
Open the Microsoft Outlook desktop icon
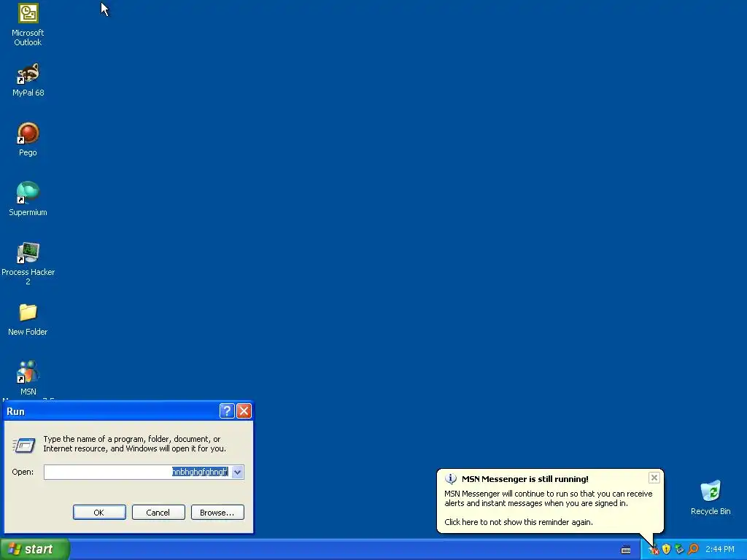pos(28,25)
